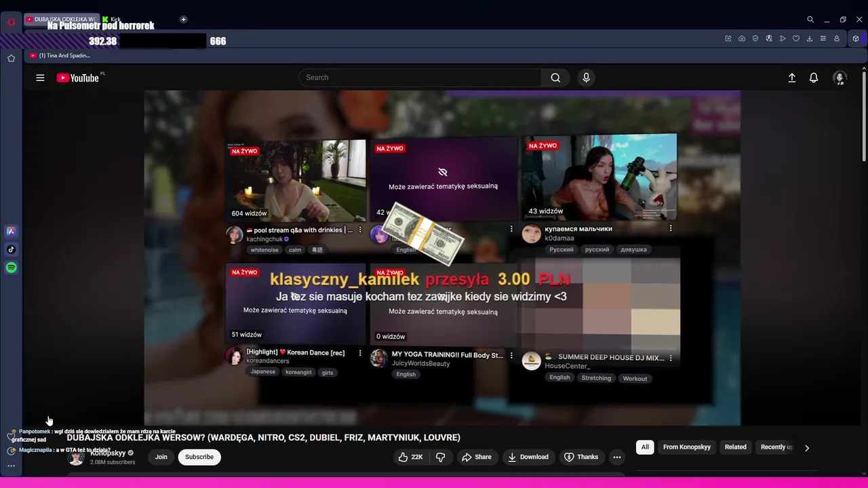Submit search with the magnifier button
Viewport: 868px width, 488px height.
point(555,77)
